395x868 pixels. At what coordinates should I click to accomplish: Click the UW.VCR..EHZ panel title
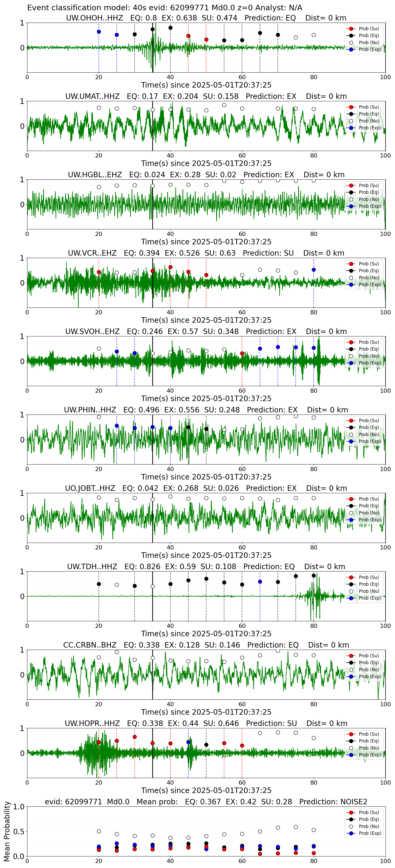[206, 253]
